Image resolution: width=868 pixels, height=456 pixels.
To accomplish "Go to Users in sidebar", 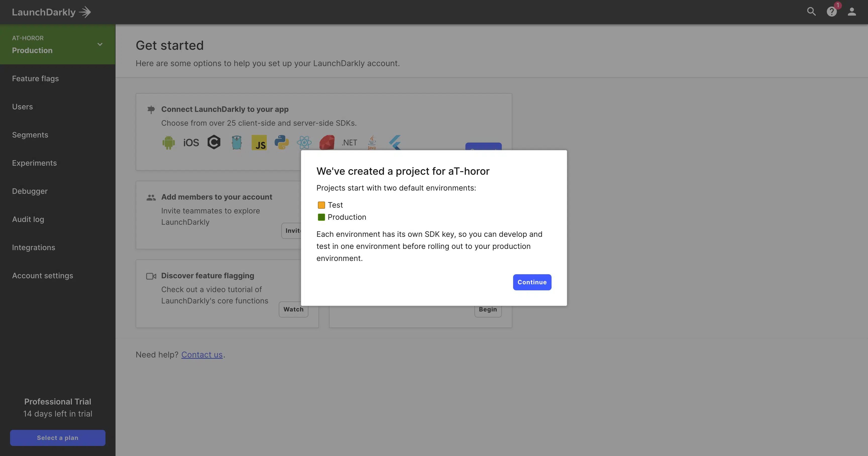I will (23, 107).
